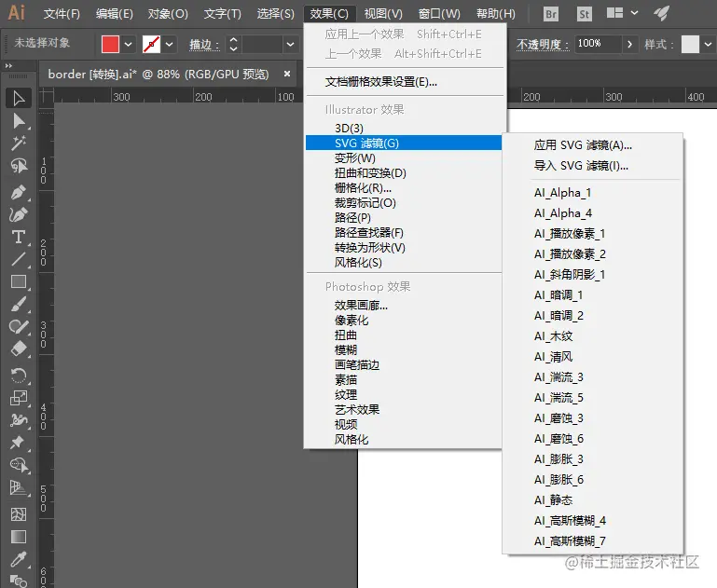
Task: Select the Rotate tool
Action: 19,376
